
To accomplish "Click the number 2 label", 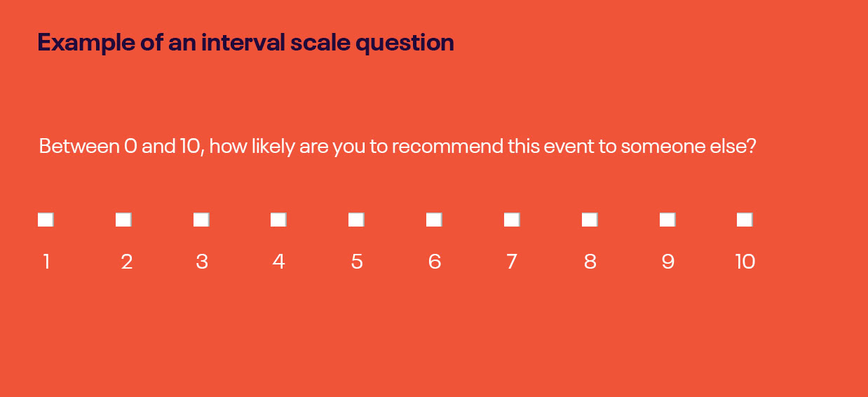I will [127, 262].
